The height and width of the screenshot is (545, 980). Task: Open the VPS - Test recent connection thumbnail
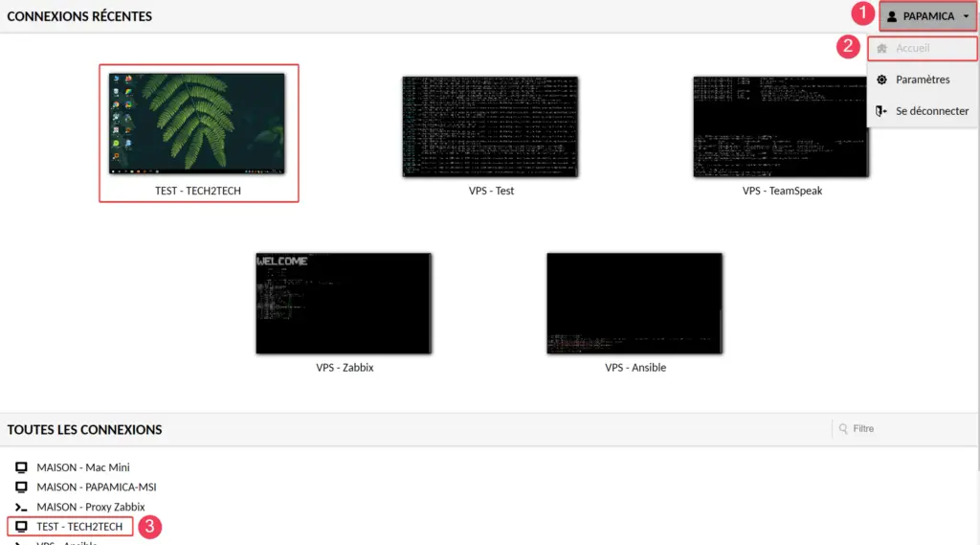[490, 126]
